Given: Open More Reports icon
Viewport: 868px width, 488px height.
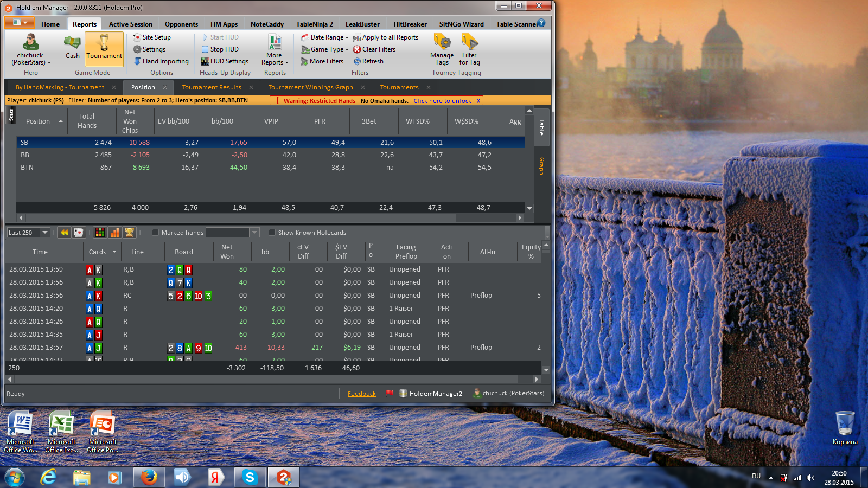Looking at the screenshot, I should pos(275,42).
